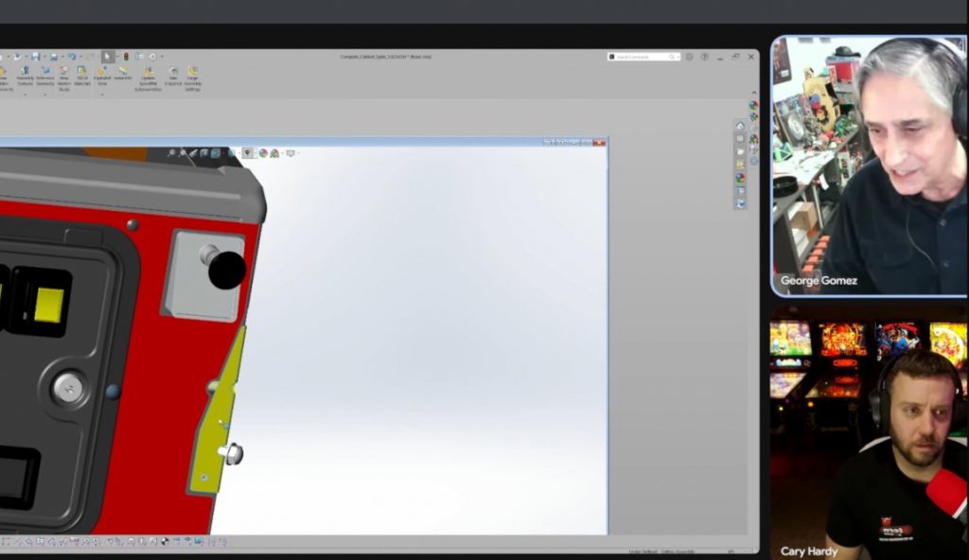Click the Search Commands input field
Screen dimensions: 969x560
[647, 57]
